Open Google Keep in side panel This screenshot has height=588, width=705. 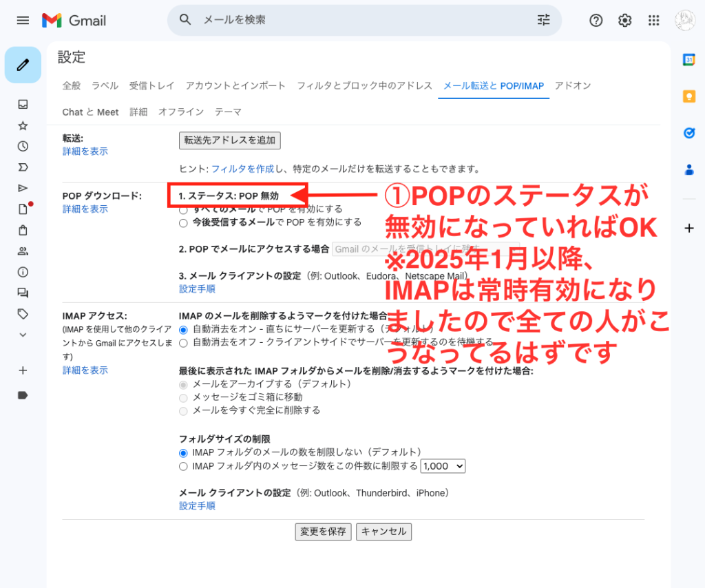(x=688, y=96)
